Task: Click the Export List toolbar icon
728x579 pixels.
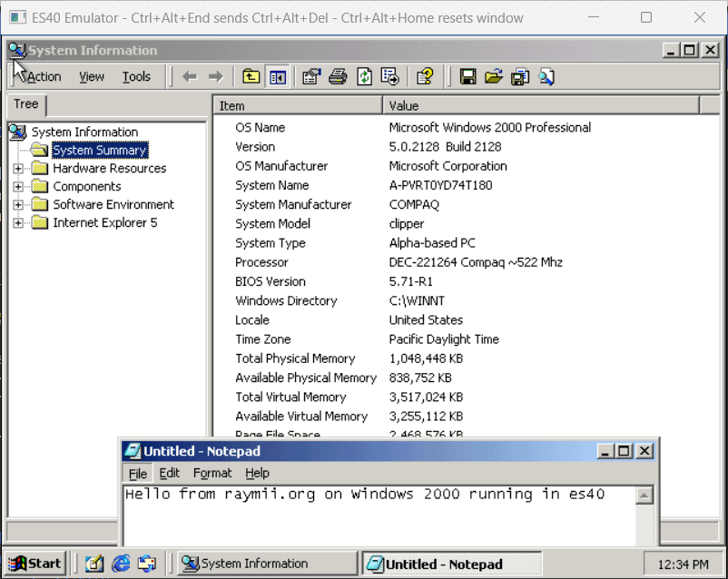Action: coord(390,76)
